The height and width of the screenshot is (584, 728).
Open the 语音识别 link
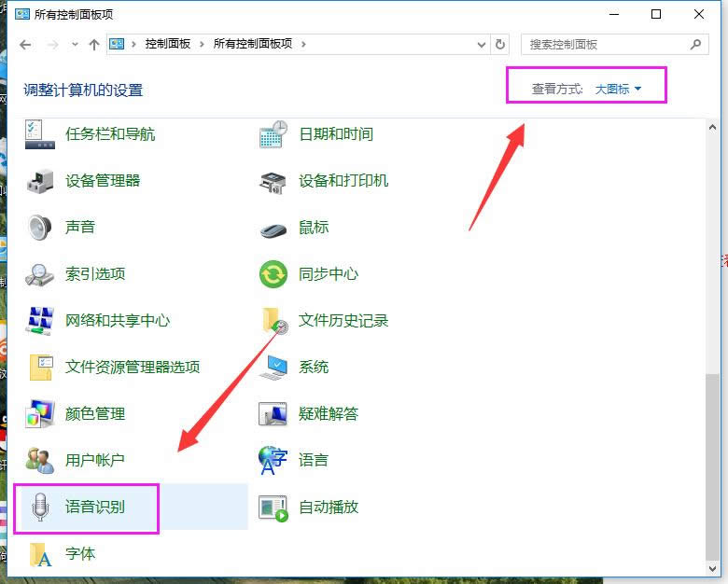95,507
